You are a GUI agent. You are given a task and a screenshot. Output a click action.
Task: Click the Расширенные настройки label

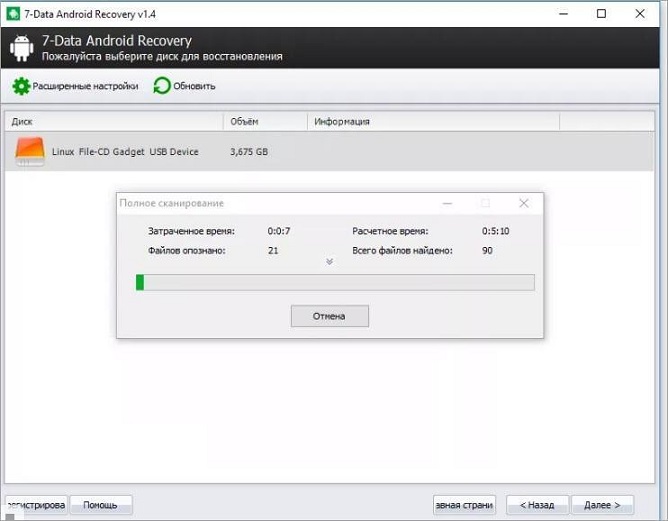click(x=85, y=86)
